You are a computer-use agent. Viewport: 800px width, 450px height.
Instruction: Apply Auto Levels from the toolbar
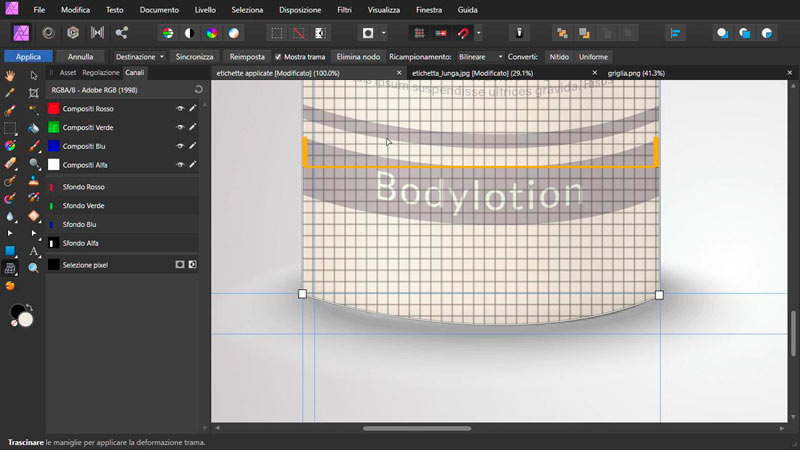click(168, 33)
